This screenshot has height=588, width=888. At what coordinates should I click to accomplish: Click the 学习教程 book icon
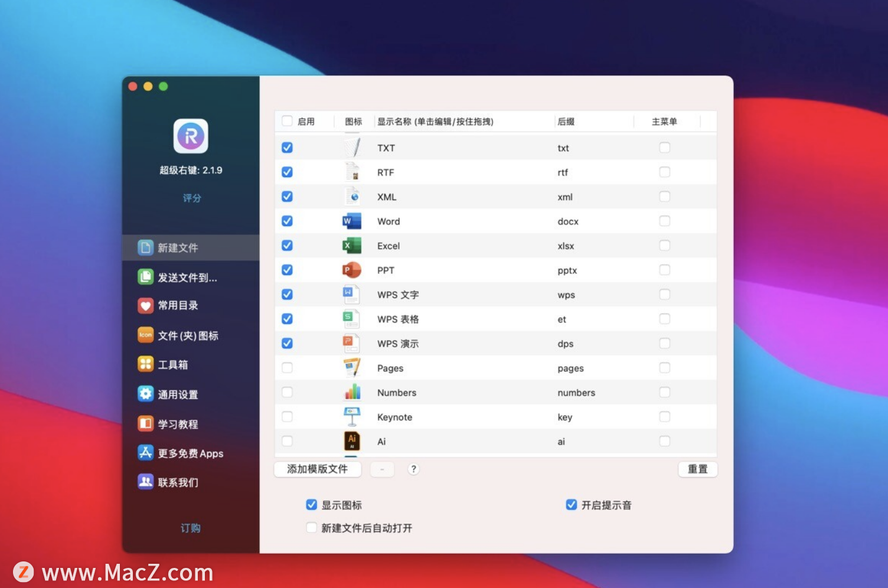point(145,423)
